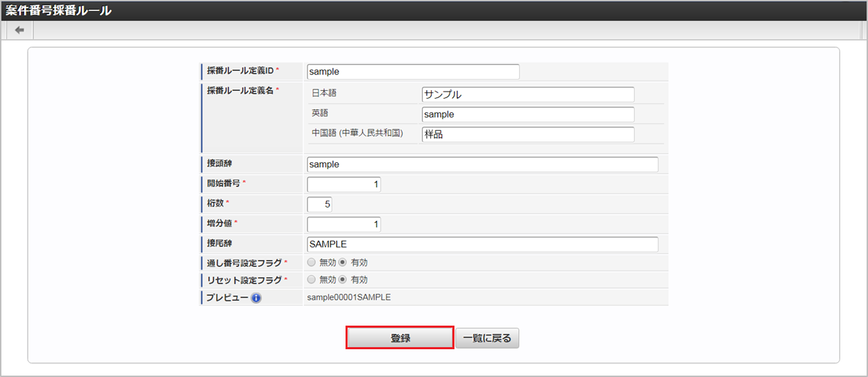Click the 採番ルール定義名 row label
868x377 pixels.
tap(243, 90)
